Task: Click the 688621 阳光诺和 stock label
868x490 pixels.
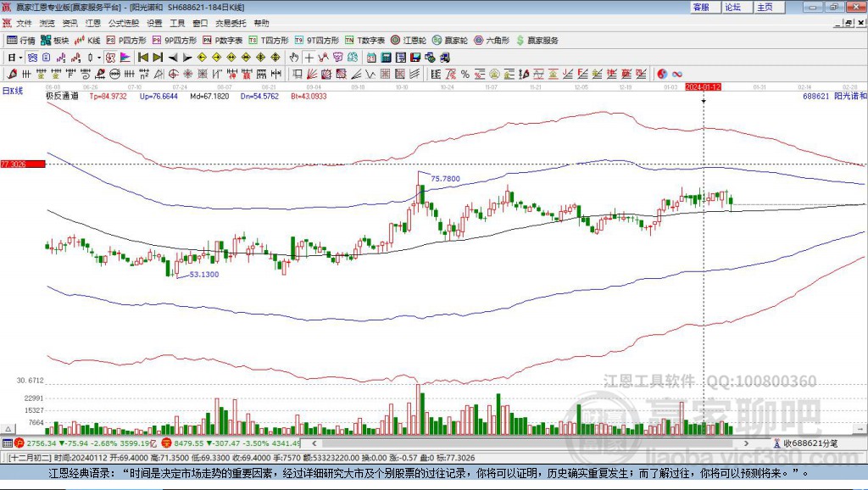Action: (x=835, y=97)
